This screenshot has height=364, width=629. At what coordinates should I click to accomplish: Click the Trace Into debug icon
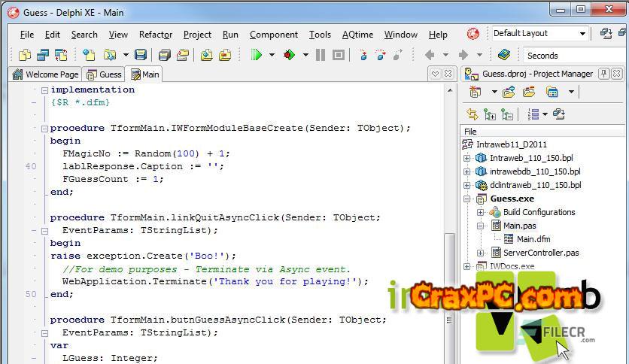tap(363, 55)
